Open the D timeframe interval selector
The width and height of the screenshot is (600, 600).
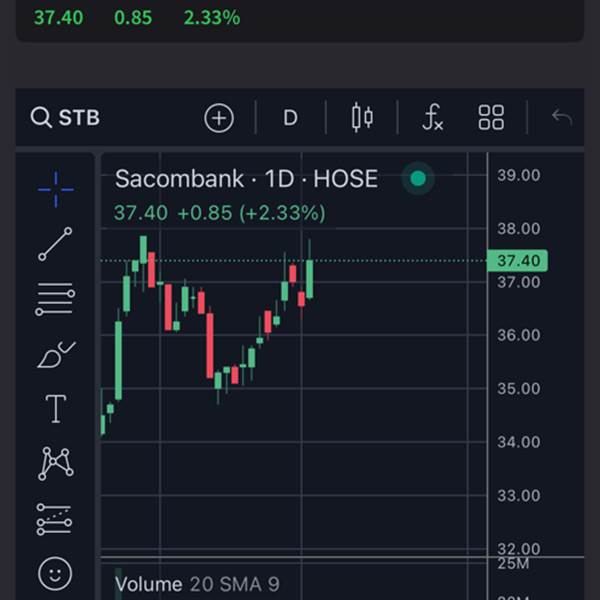point(290,118)
